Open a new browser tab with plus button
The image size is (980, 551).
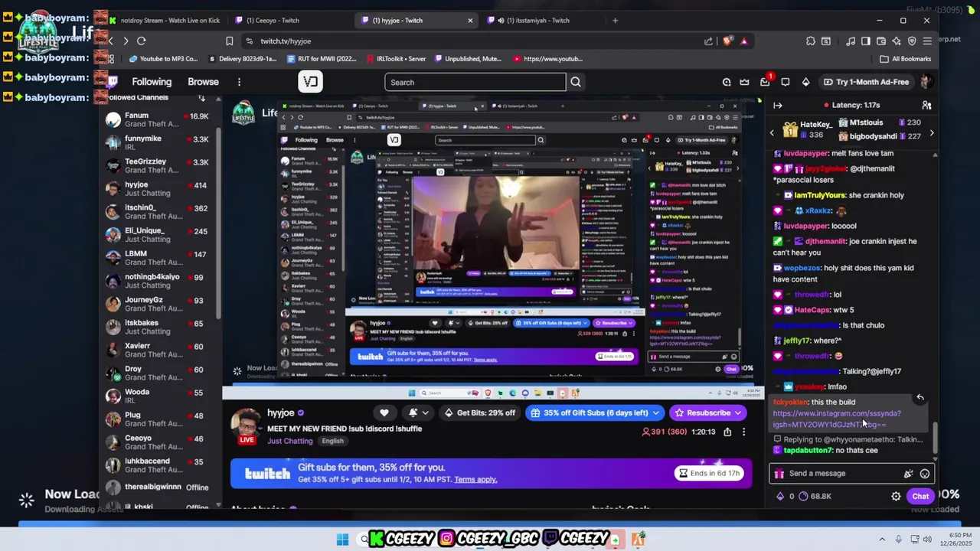click(x=615, y=20)
